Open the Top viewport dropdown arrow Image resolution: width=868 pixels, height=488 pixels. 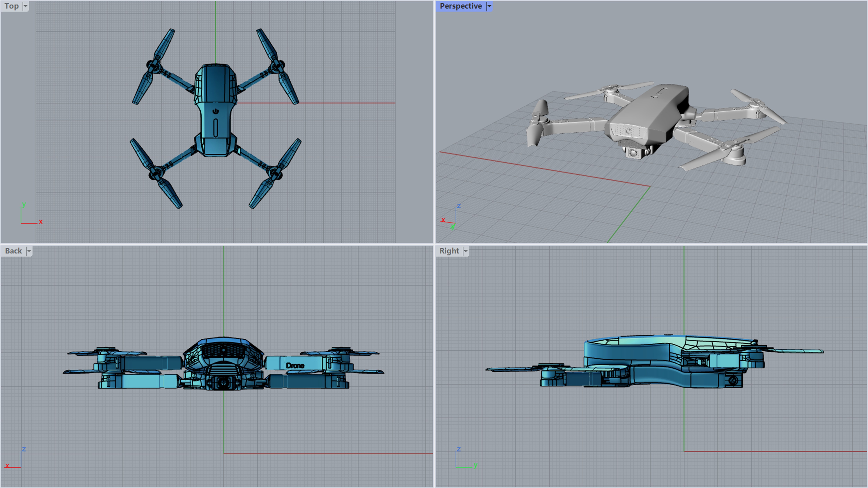pyautogui.click(x=25, y=6)
